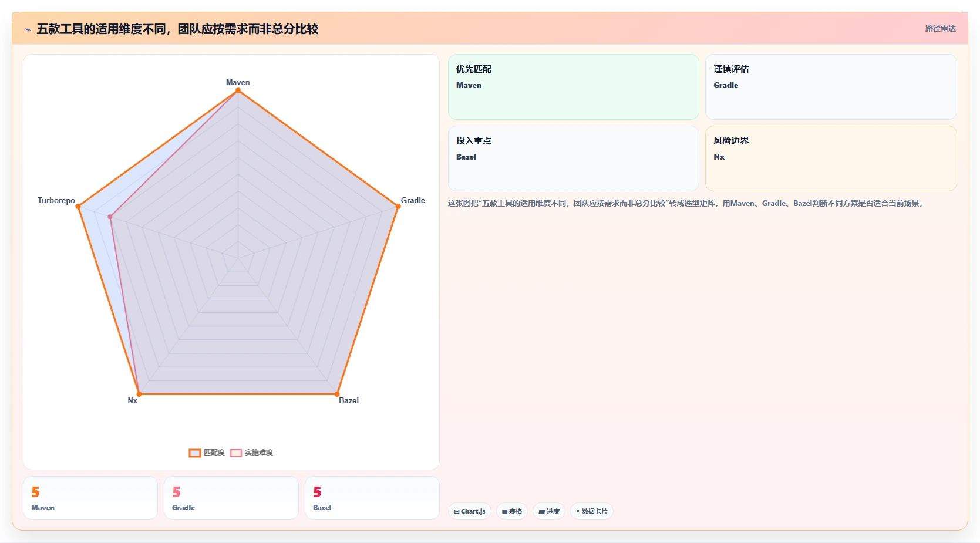Toggle the 匹配度 dataset in chart legend
Image resolution: width=980 pixels, height=543 pixels.
pos(207,453)
